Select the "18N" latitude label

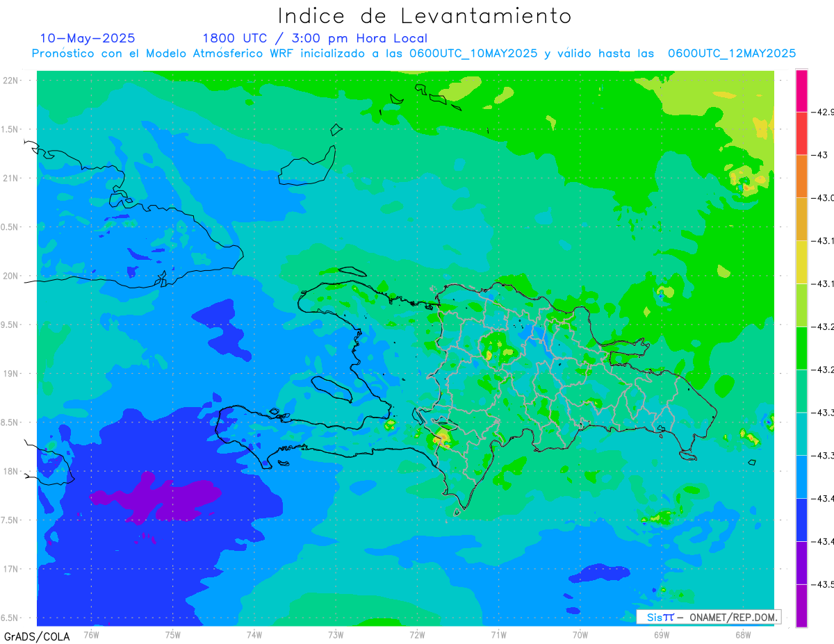click(x=10, y=471)
